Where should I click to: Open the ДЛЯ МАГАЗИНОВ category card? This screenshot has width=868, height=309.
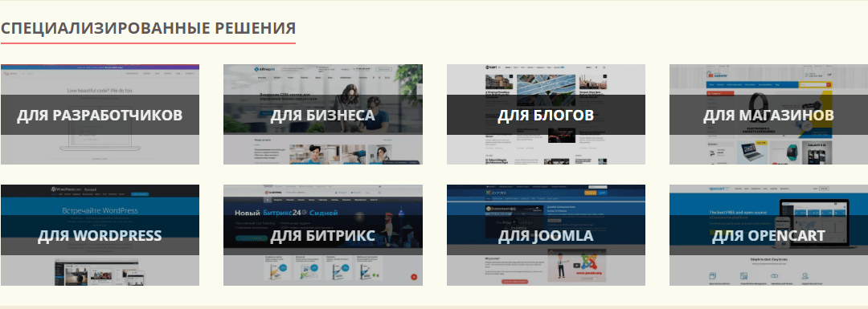coord(768,115)
